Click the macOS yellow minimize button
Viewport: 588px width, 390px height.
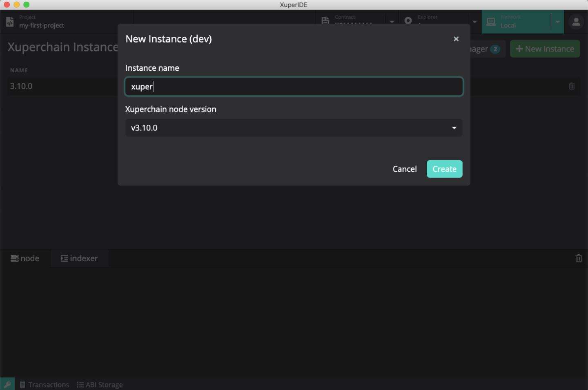point(17,4)
